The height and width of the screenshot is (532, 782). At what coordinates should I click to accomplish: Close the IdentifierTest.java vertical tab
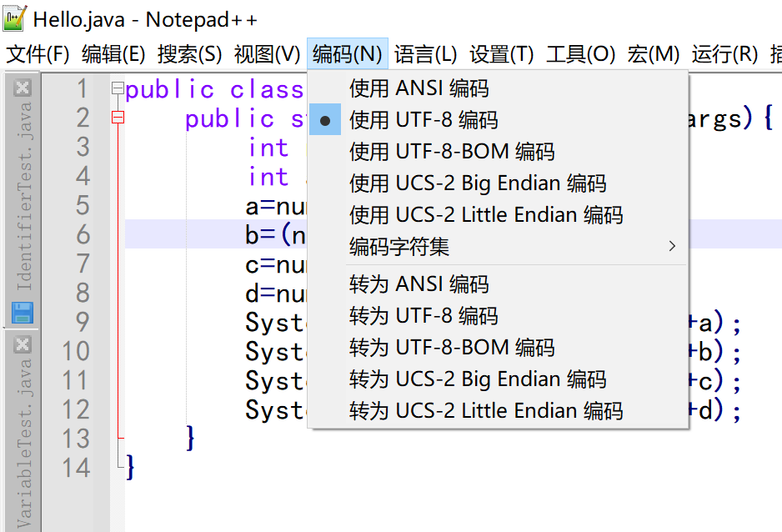tap(23, 88)
